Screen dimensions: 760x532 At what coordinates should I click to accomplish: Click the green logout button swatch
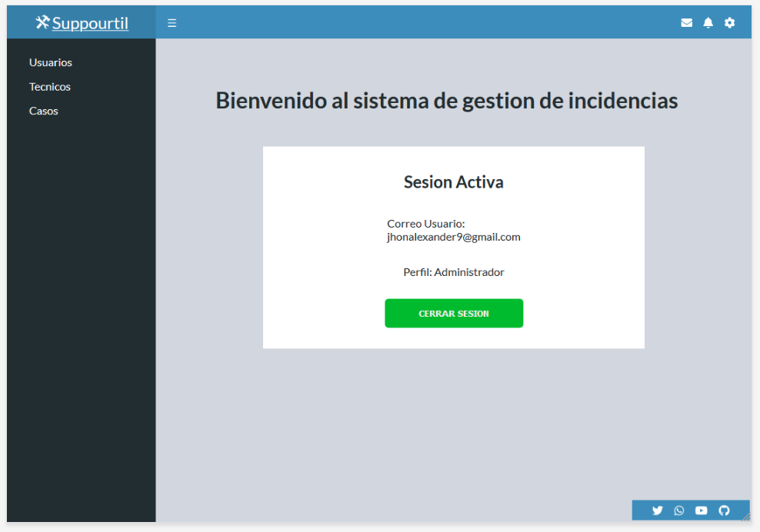point(454,313)
